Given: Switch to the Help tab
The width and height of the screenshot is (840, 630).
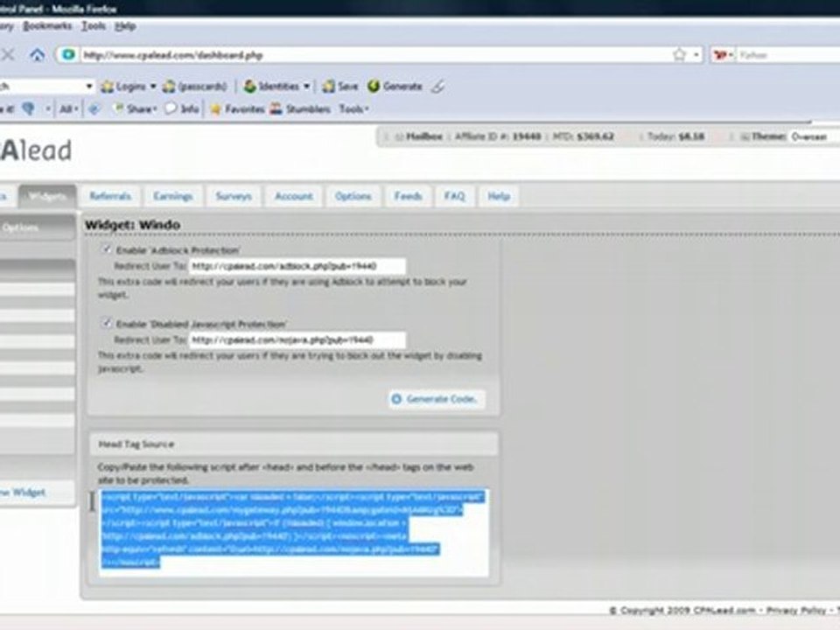Looking at the screenshot, I should 499,196.
